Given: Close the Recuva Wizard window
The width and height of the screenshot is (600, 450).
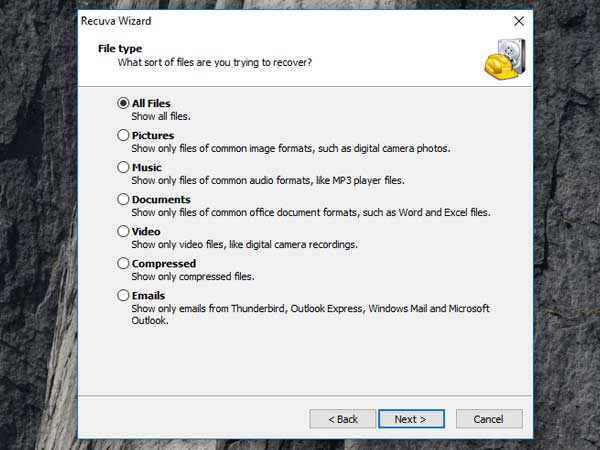Looking at the screenshot, I should (519, 21).
